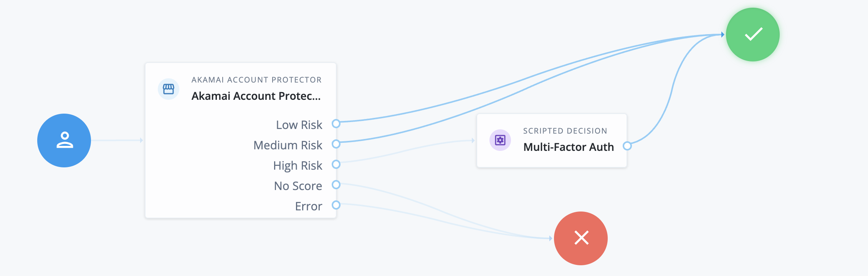Click the SCRIPTED DECISION type heading

[x=565, y=131]
